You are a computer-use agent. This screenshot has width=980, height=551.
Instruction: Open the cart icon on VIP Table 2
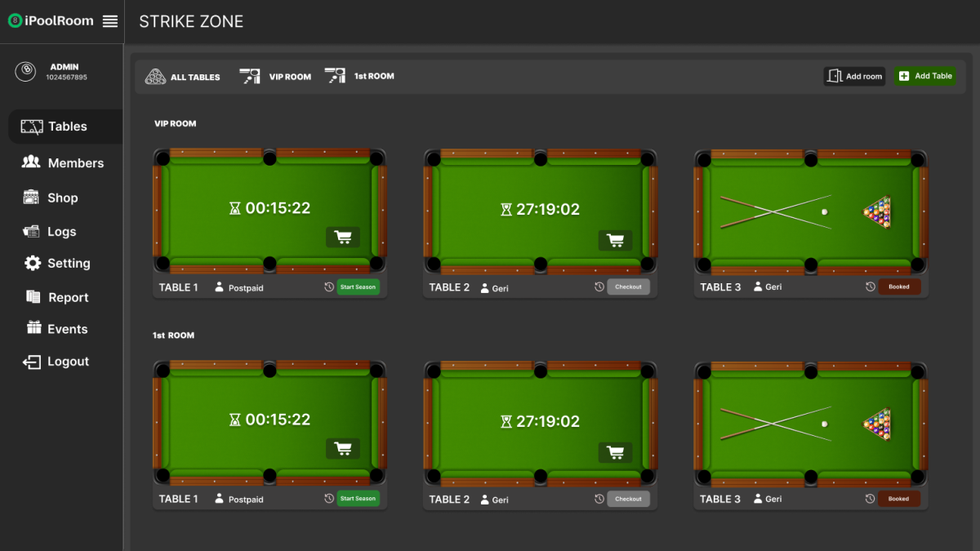point(615,240)
